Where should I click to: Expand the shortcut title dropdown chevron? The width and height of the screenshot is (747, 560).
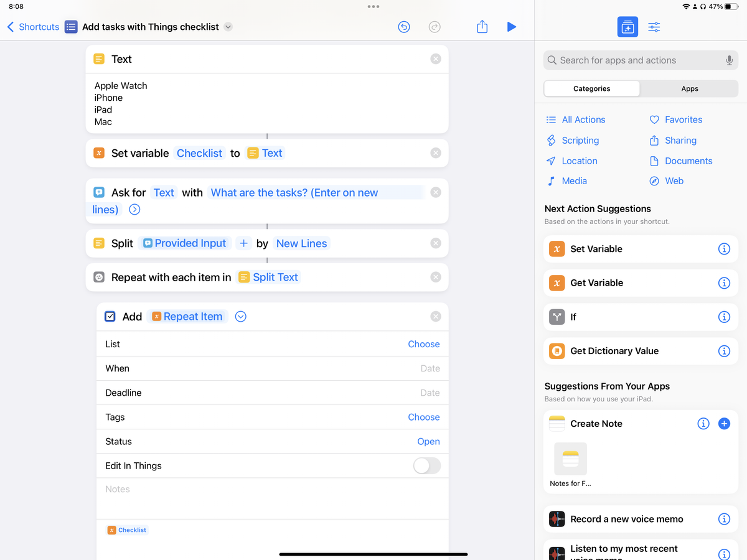pos(228,27)
